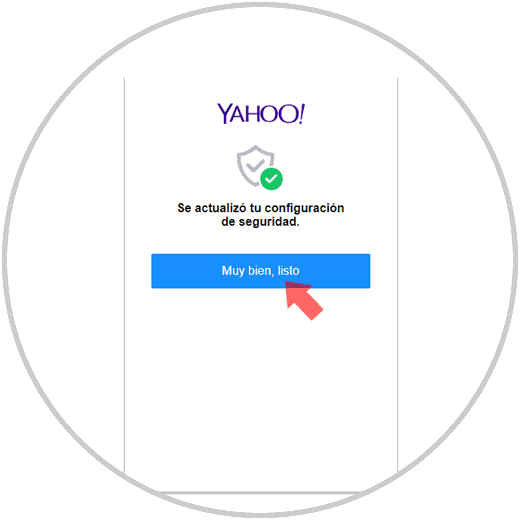Click the right edge of blue button

pyautogui.click(x=367, y=271)
